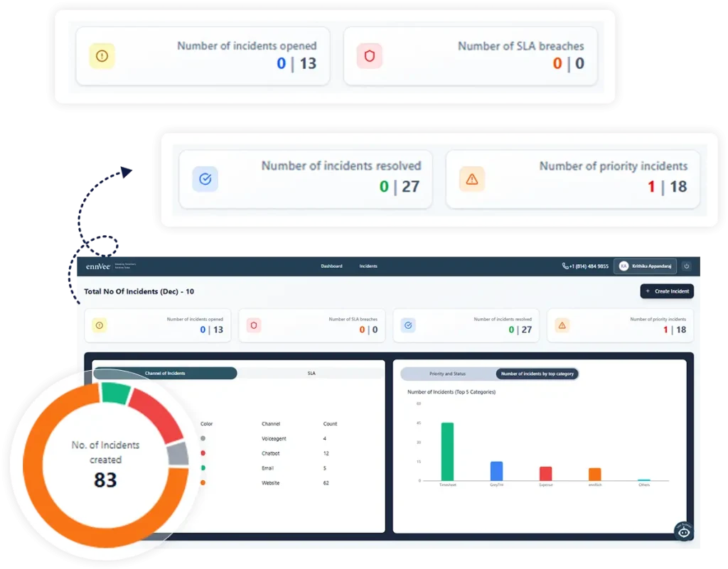The image size is (728, 569).
Task: Click the enlarged blue resolved checkmark icon
Action: pos(205,179)
